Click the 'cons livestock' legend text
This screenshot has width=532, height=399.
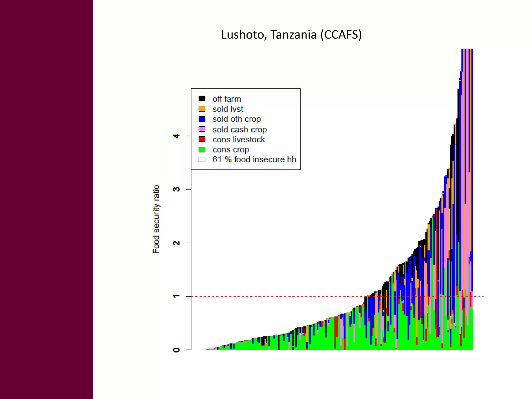(x=238, y=139)
